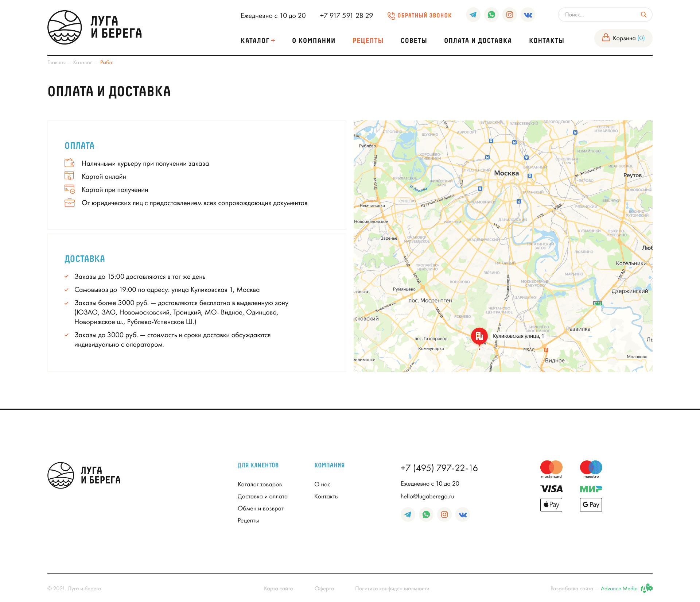The width and height of the screenshot is (700, 602).
Task: Click the VK icon in header
Action: (x=528, y=15)
